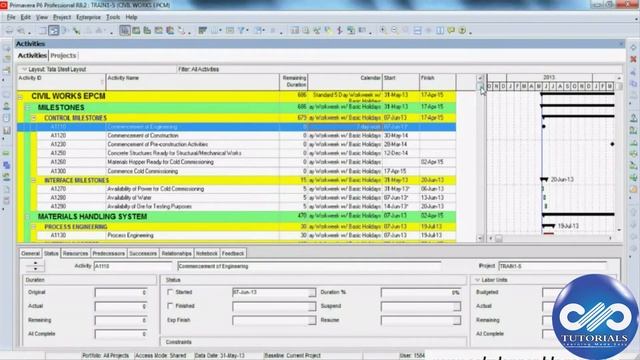
Task: Click the Finish column header
Action: pyautogui.click(x=438, y=82)
